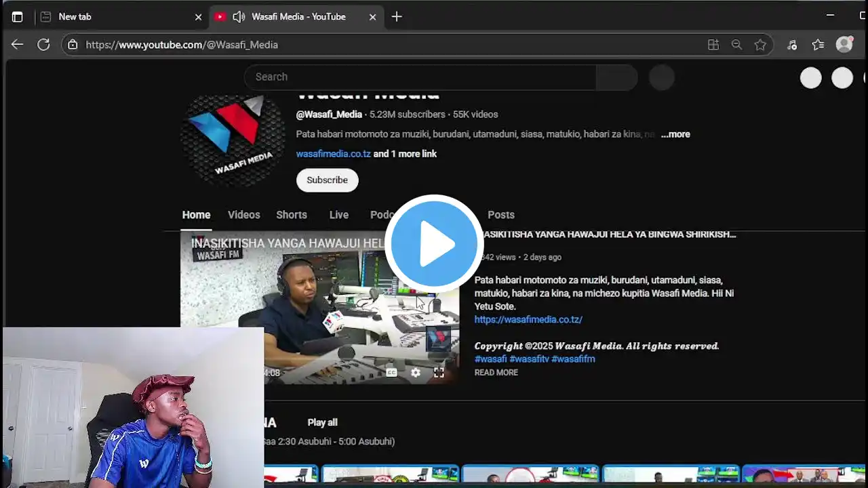
Task: Click the 55K videos count text
Action: tap(475, 115)
